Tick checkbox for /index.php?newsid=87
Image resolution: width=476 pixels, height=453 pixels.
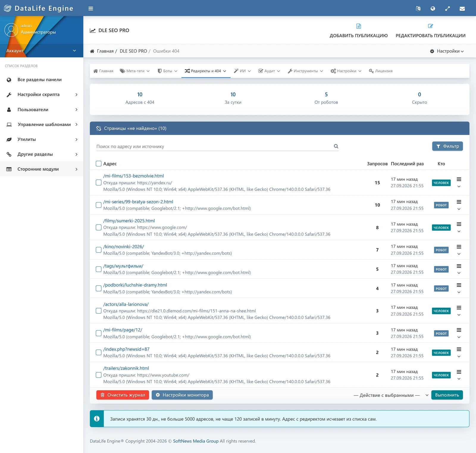tap(98, 352)
